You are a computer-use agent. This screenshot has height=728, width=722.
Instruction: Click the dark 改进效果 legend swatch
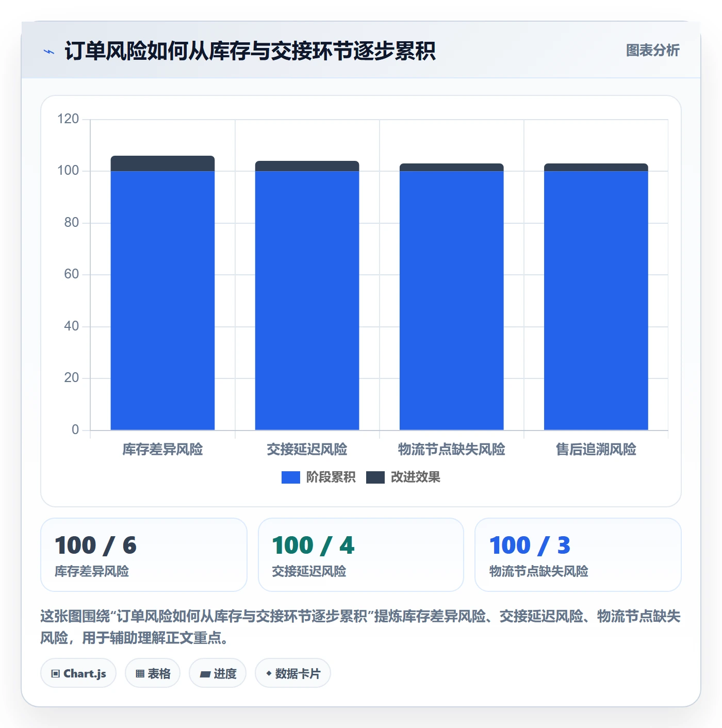click(375, 477)
